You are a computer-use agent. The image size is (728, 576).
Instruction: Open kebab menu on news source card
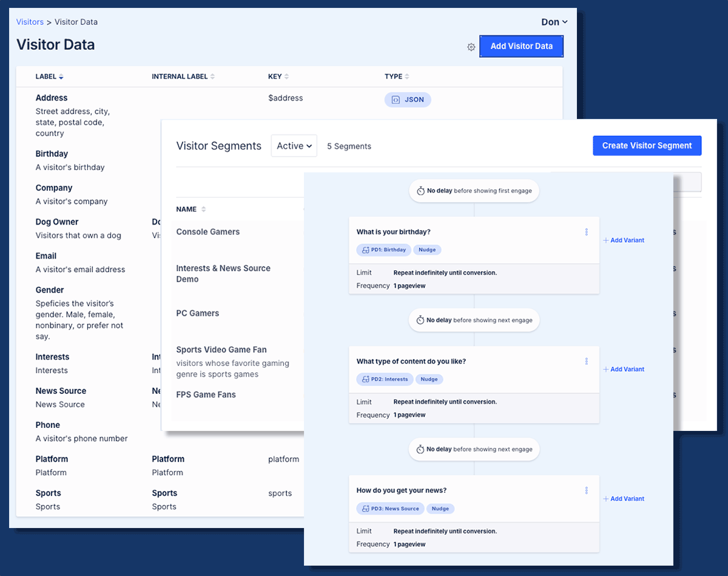click(586, 490)
